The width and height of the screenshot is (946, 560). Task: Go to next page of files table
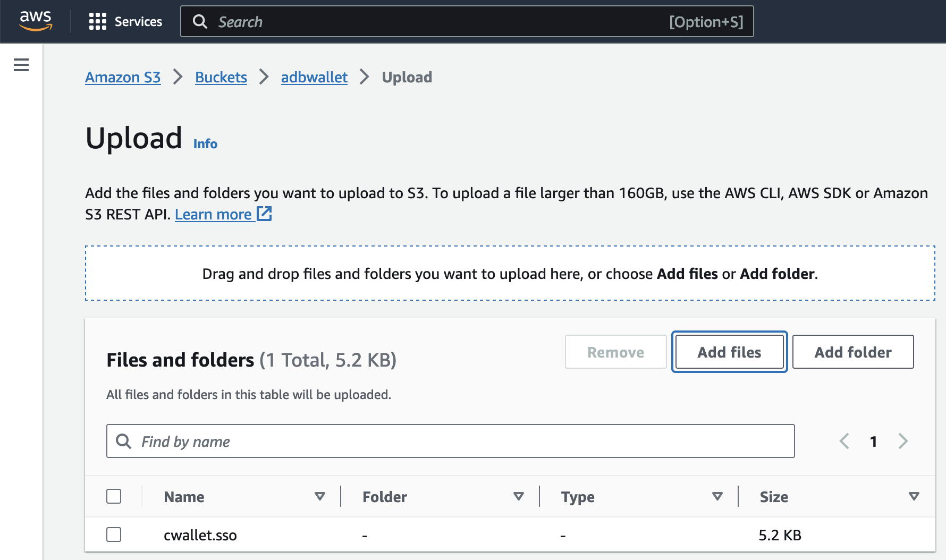coord(903,441)
